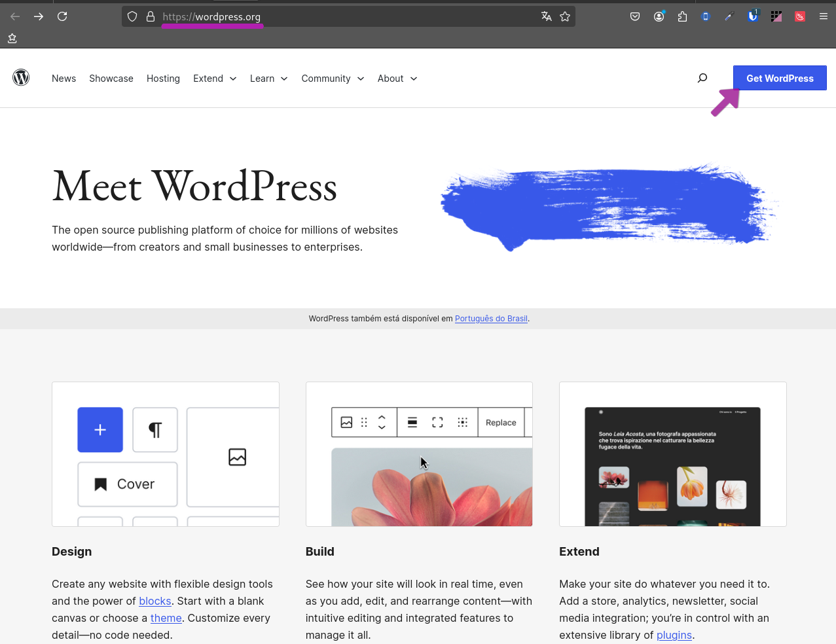Open the Firefox account icon
Viewport: 836px width, 644px height.
pyautogui.click(x=659, y=16)
